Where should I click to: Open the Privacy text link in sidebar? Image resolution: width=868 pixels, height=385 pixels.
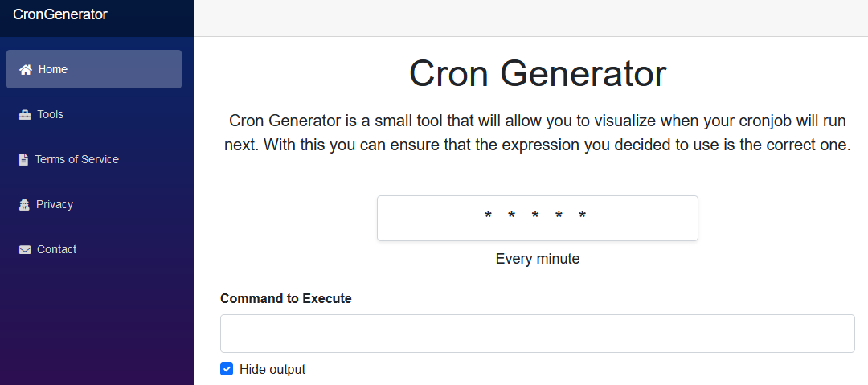click(x=55, y=204)
